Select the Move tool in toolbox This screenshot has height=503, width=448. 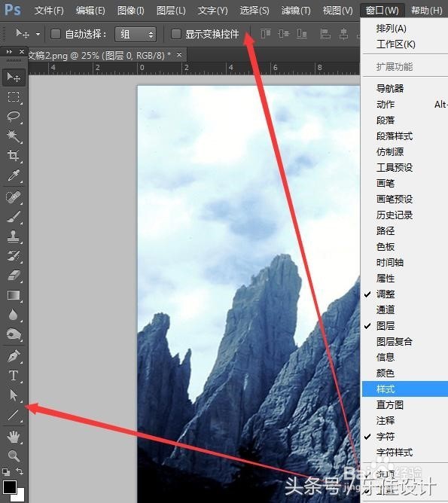click(14, 78)
